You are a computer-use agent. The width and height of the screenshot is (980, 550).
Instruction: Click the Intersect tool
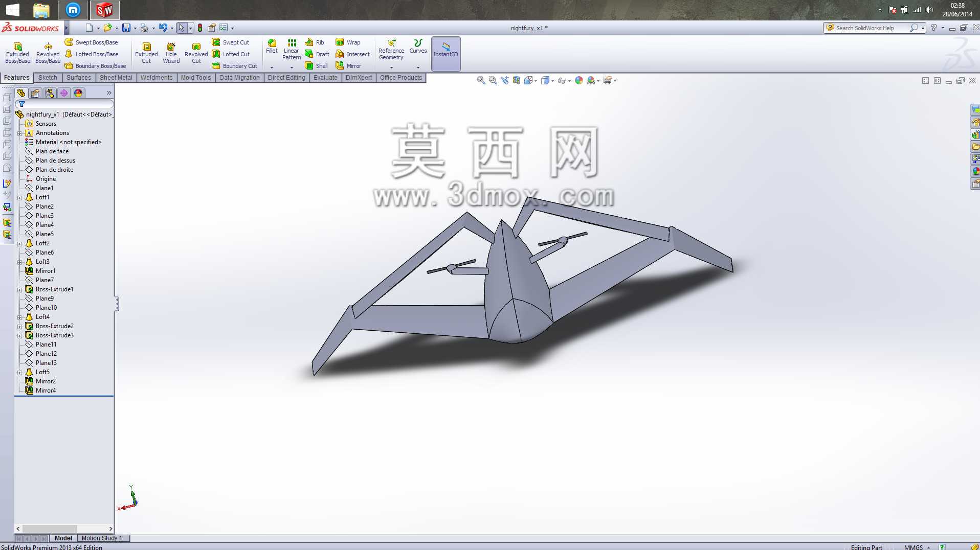(353, 54)
